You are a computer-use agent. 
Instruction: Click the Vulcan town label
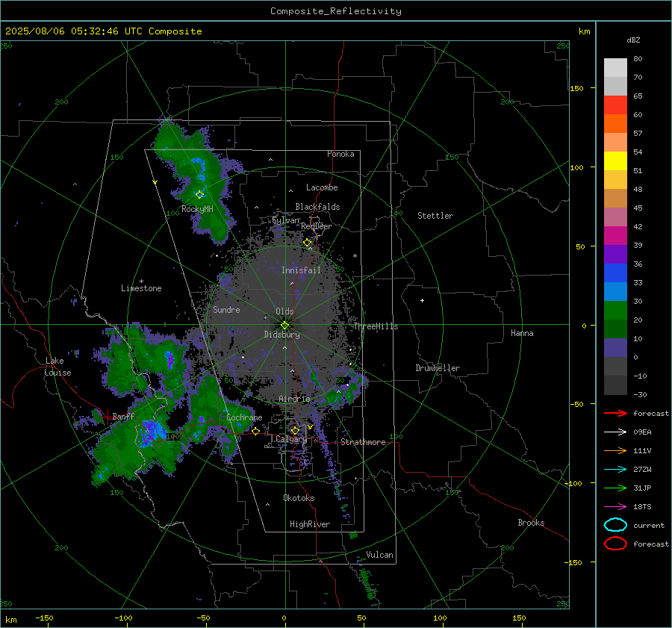tap(379, 555)
